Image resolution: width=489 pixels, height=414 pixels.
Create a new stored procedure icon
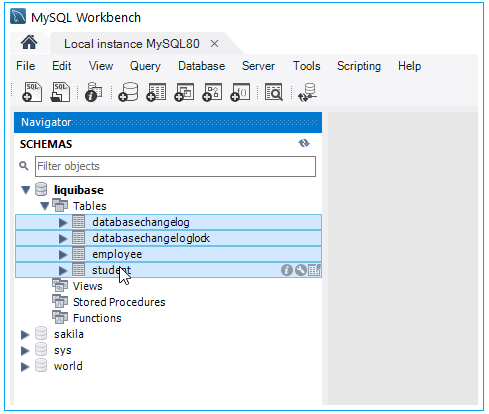coord(212,92)
